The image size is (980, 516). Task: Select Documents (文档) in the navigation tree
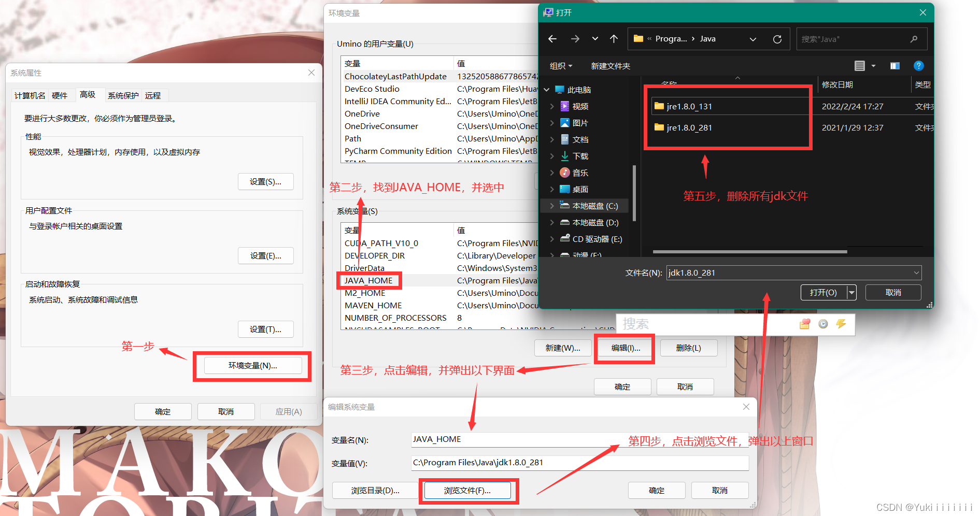click(x=580, y=139)
